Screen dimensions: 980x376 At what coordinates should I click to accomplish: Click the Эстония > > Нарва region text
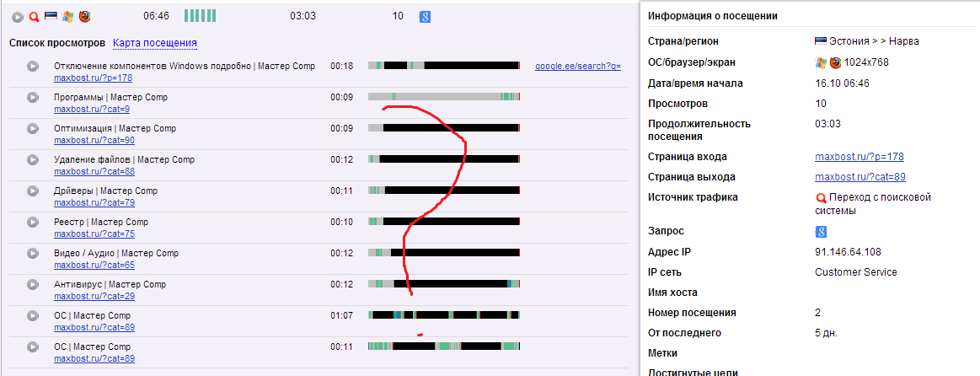pyautogui.click(x=874, y=41)
